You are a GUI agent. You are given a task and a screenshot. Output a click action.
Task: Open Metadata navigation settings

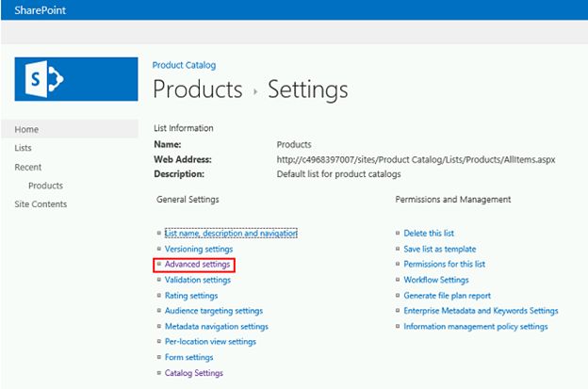pyautogui.click(x=217, y=327)
